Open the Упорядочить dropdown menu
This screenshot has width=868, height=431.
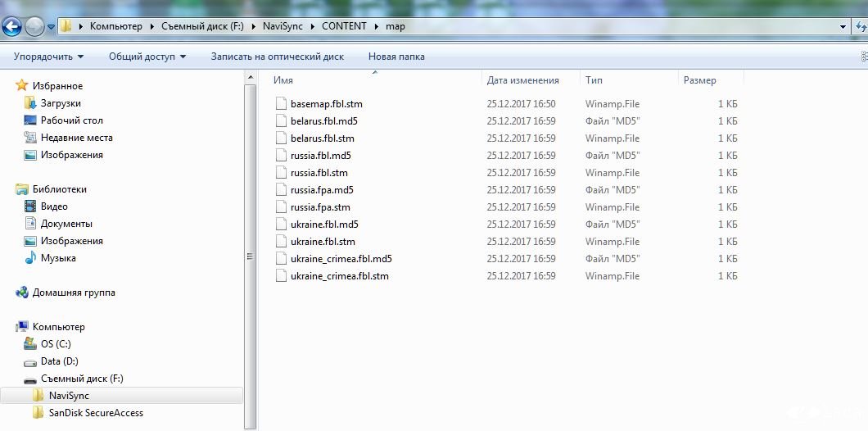[x=48, y=57]
